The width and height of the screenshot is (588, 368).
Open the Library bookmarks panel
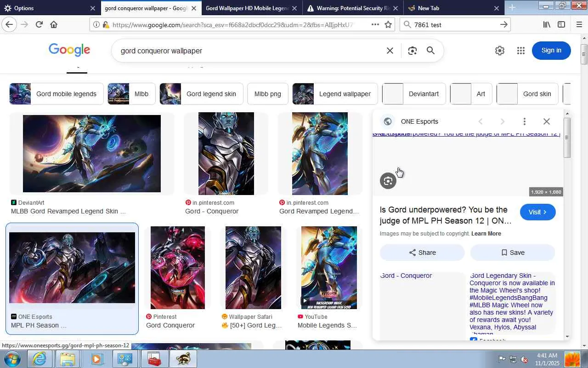[547, 25]
